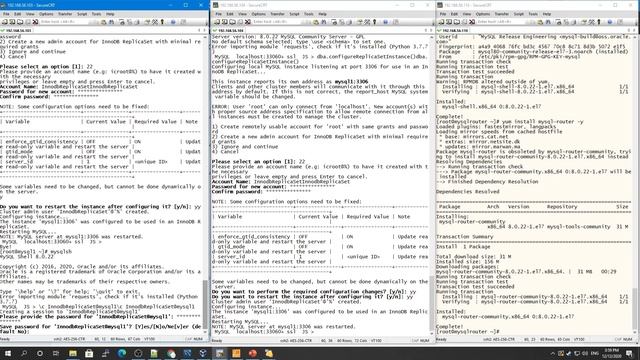The width and height of the screenshot is (640, 360).
Task: Open Global Options tools icon, left window
Action: (x=155, y=22)
